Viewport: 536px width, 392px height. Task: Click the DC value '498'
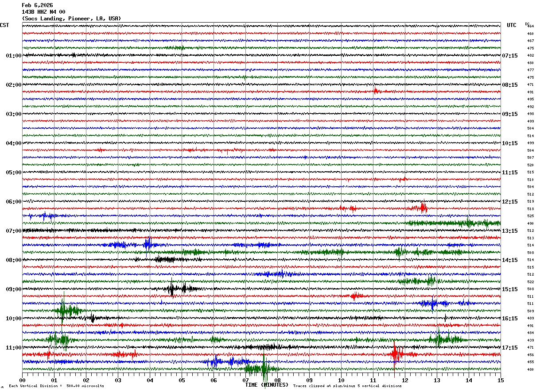point(530,114)
